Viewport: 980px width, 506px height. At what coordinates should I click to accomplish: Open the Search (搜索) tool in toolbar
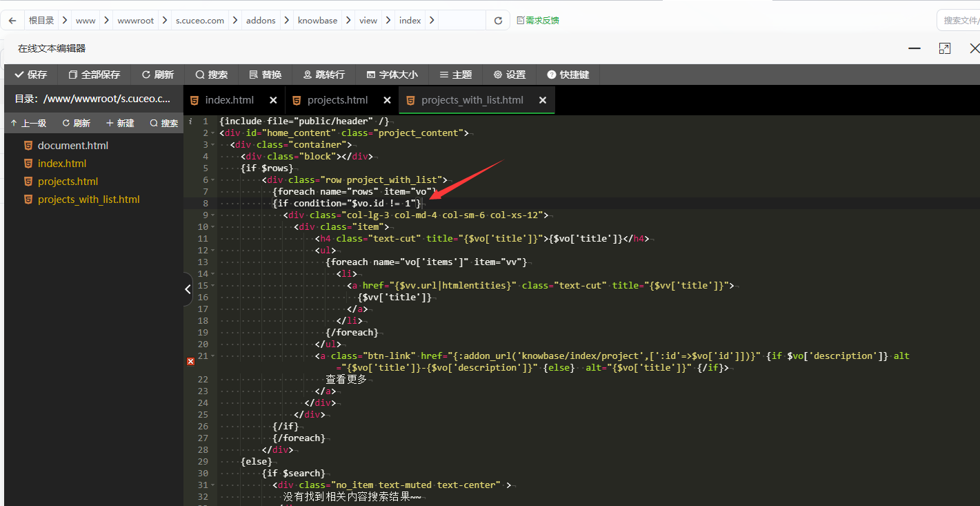click(211, 75)
